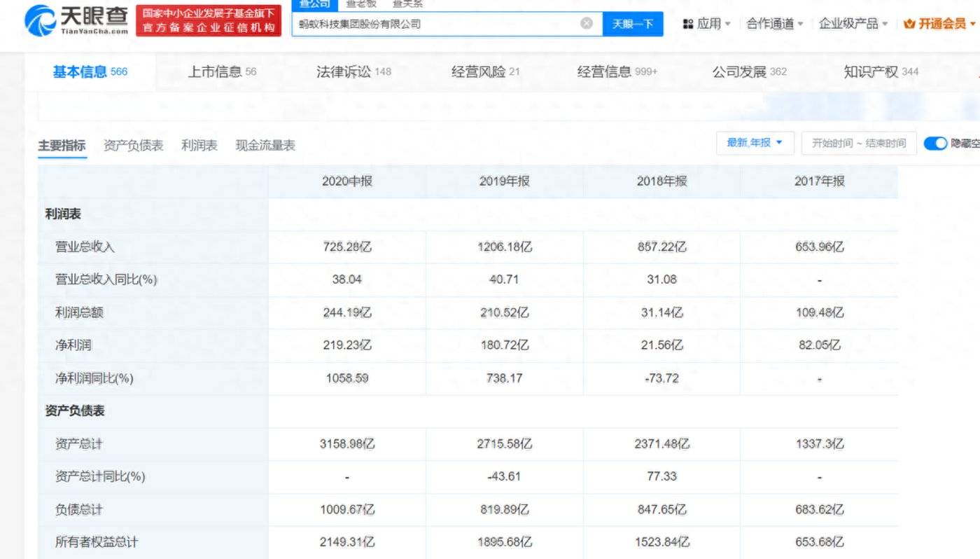This screenshot has width=980, height=559.
Task: Click the 开始时间~结束时间 date range field
Action: (x=859, y=142)
